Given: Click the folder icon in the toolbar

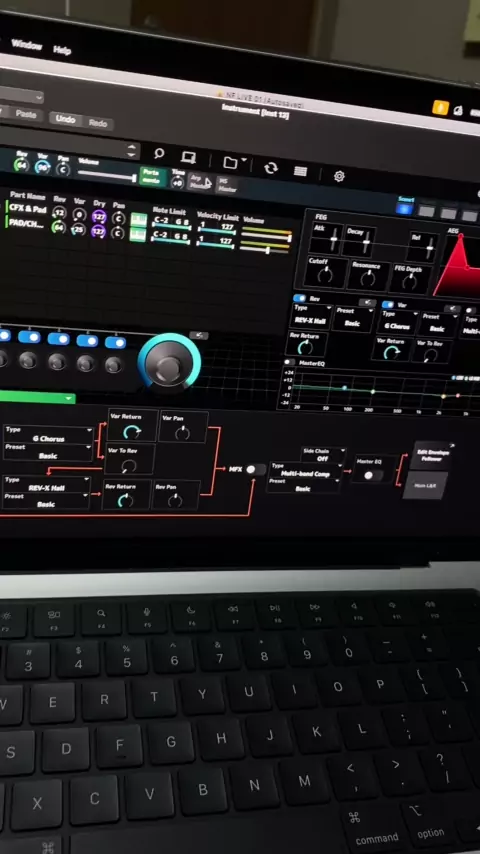Looking at the screenshot, I should (x=230, y=162).
